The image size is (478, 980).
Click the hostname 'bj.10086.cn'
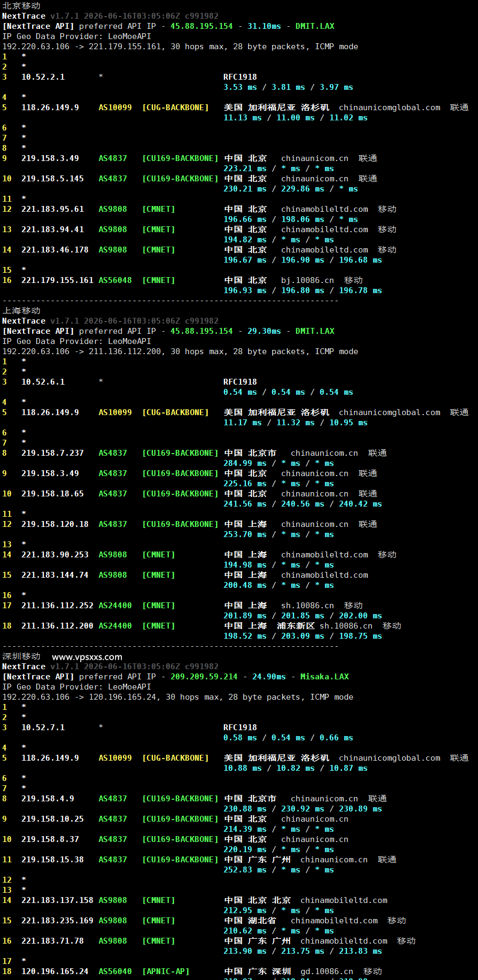click(x=307, y=280)
